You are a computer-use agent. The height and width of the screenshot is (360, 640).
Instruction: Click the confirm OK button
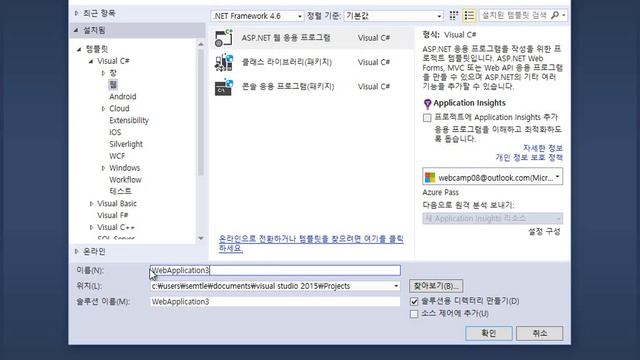tap(489, 333)
